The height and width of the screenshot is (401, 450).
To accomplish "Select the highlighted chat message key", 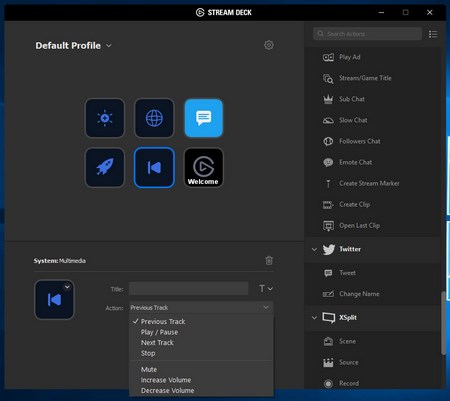I will pyautogui.click(x=204, y=118).
